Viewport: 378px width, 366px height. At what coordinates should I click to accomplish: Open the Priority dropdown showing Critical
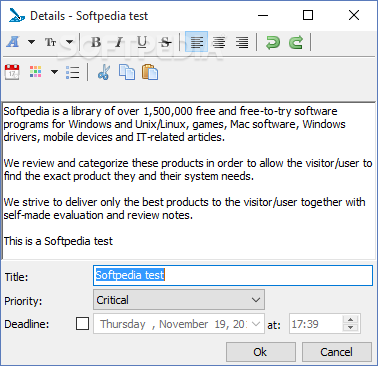pyautogui.click(x=179, y=300)
